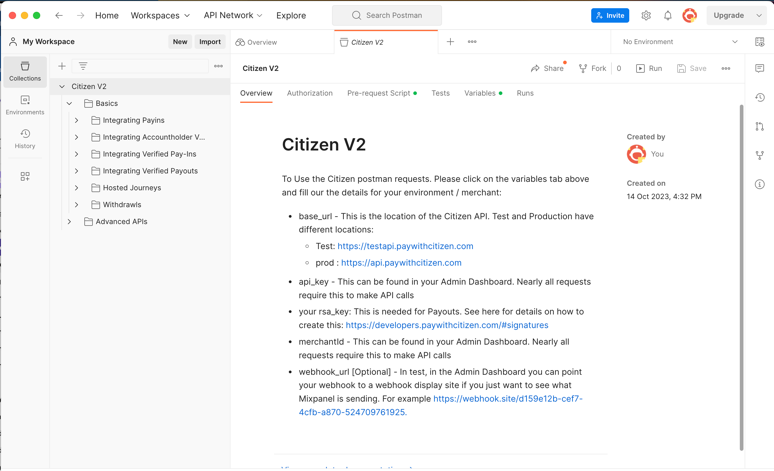Click the blue Invite button

pos(610,15)
